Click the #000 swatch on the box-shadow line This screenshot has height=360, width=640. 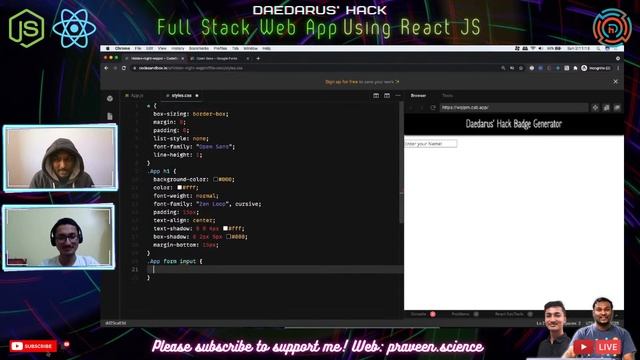[228, 237]
